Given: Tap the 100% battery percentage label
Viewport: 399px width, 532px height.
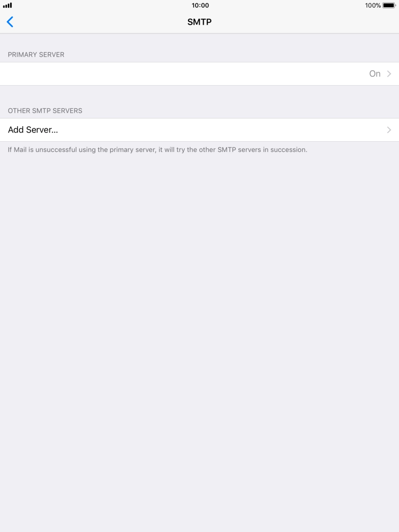Looking at the screenshot, I should click(x=373, y=5).
